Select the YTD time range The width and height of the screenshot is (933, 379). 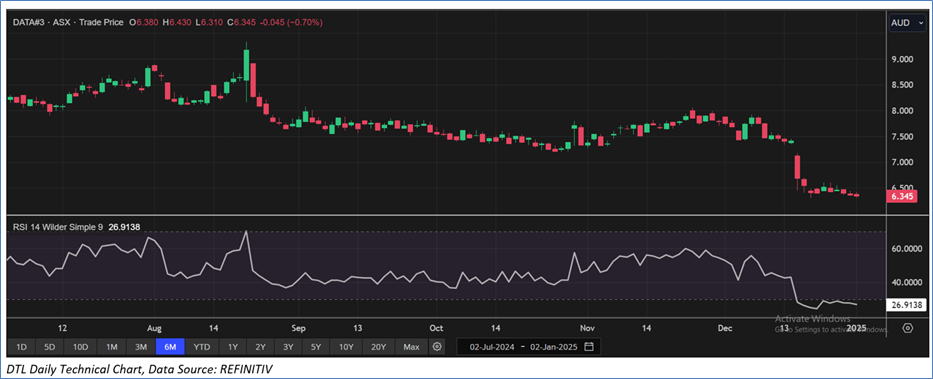(x=202, y=346)
